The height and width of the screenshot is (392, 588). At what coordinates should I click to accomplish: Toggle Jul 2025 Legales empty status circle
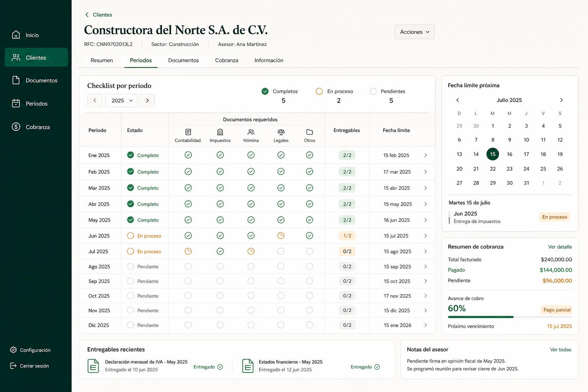(x=281, y=251)
